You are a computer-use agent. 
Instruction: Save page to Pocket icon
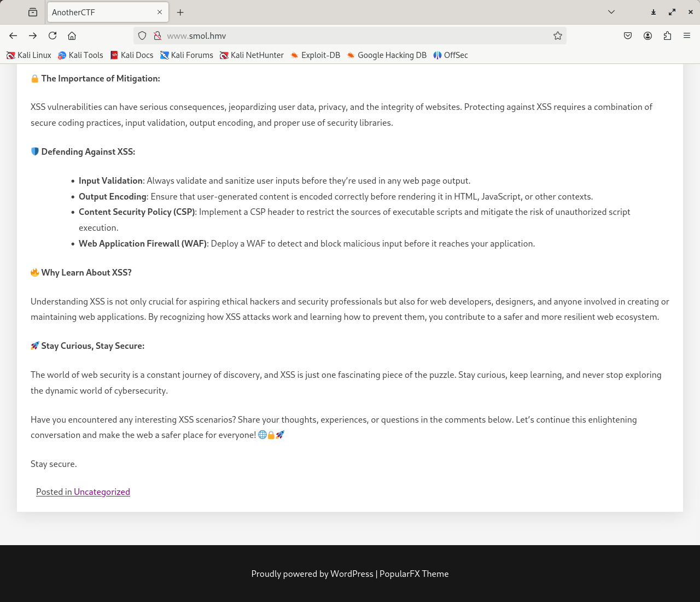(x=628, y=36)
